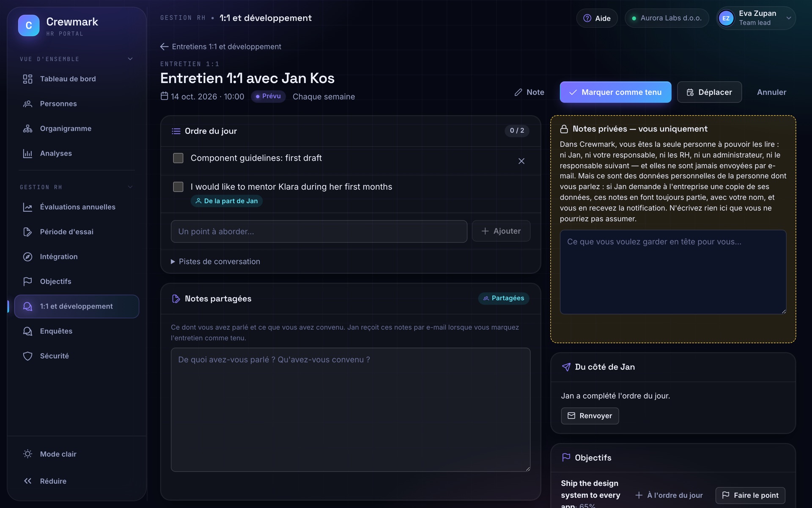The width and height of the screenshot is (812, 508).
Task: Check the Component guidelines agenda item
Action: point(178,158)
